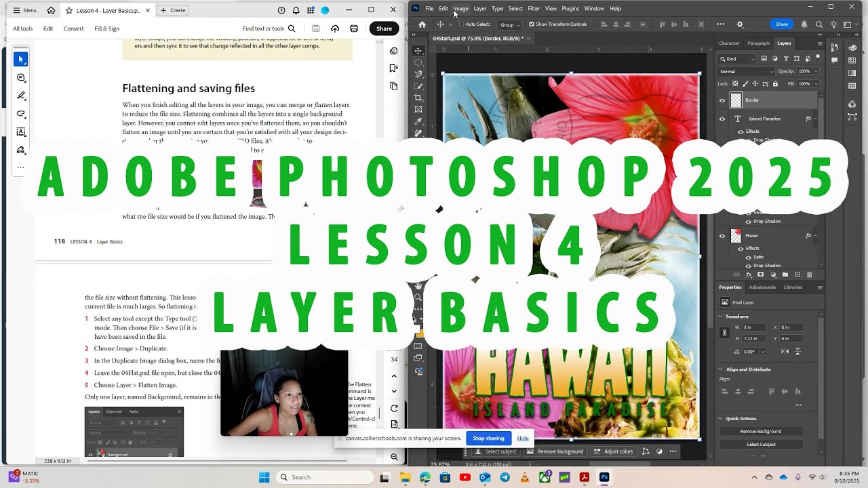Select the Elliptical Marquee tool
Screen dimensions: 868x488
tap(418, 62)
